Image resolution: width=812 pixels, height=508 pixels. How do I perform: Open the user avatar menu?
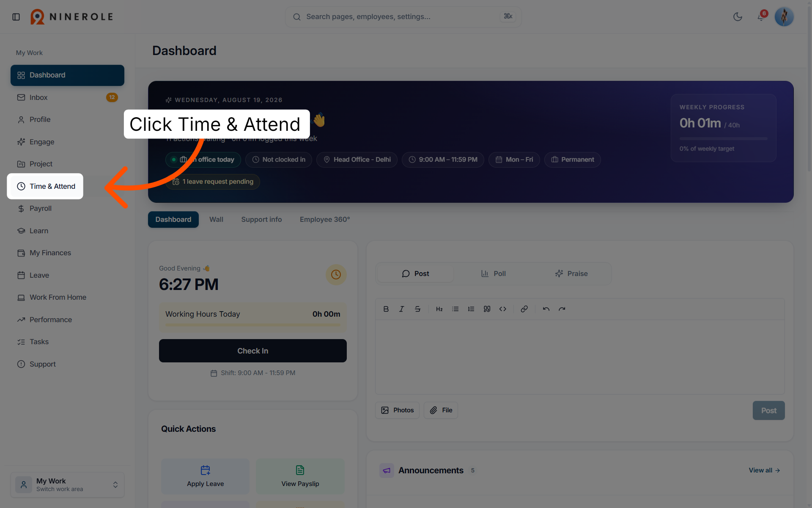click(x=784, y=17)
